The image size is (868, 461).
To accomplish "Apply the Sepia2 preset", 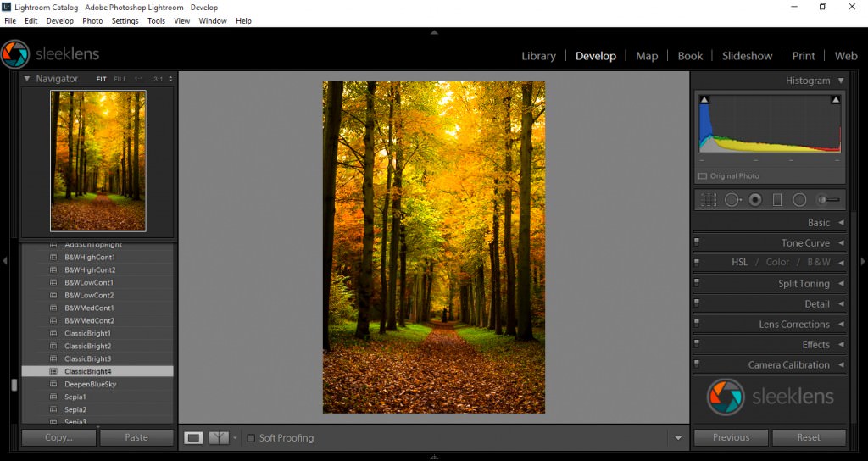I will tap(75, 409).
